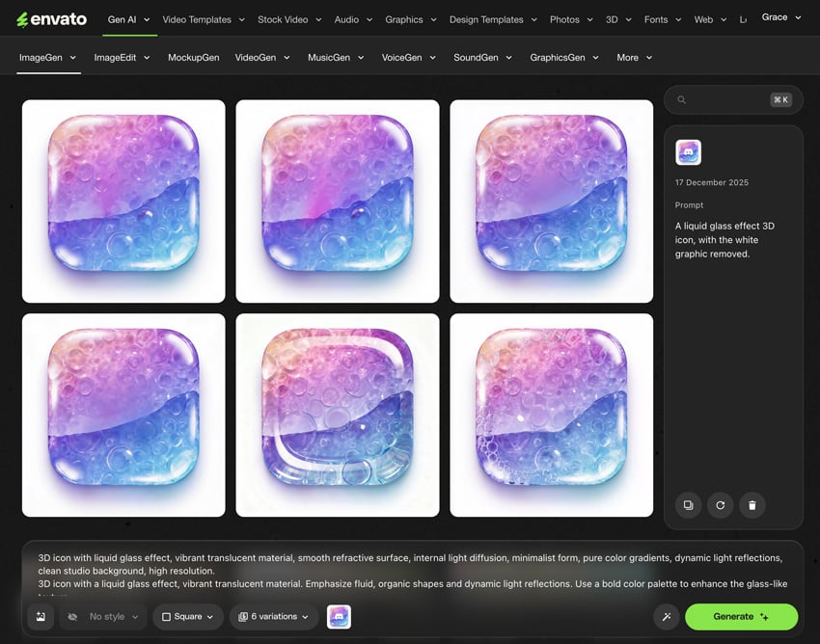Select the top-left generated glass icon thumbnail
The width and height of the screenshot is (820, 644).
123,201
